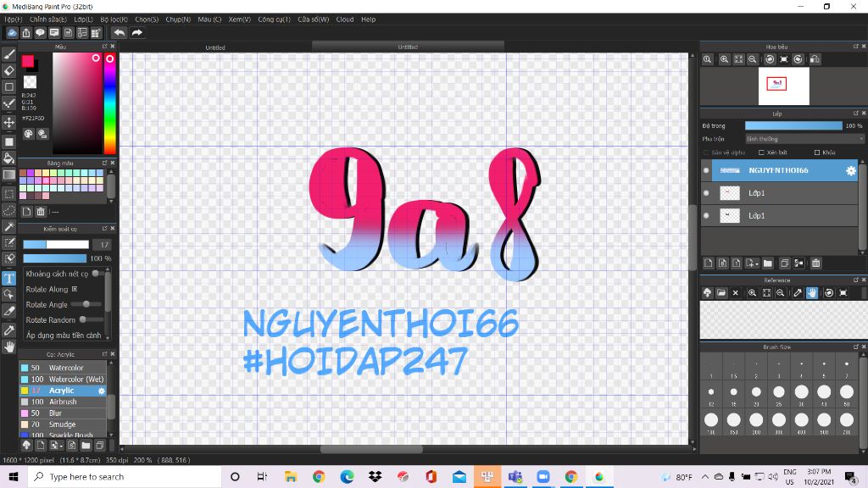The image size is (868, 488).
Task: Open the Cloud menu
Action: tap(345, 19)
